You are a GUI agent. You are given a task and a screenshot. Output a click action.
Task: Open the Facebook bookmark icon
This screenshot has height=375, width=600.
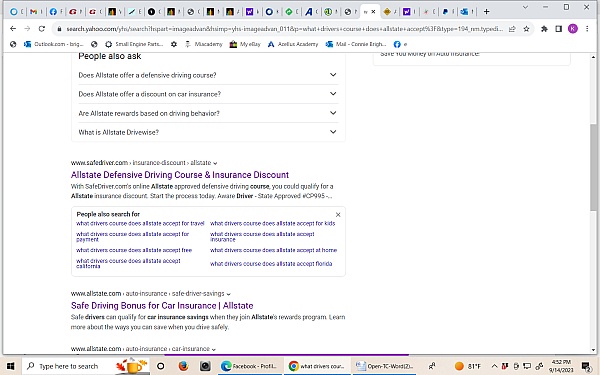coord(397,44)
